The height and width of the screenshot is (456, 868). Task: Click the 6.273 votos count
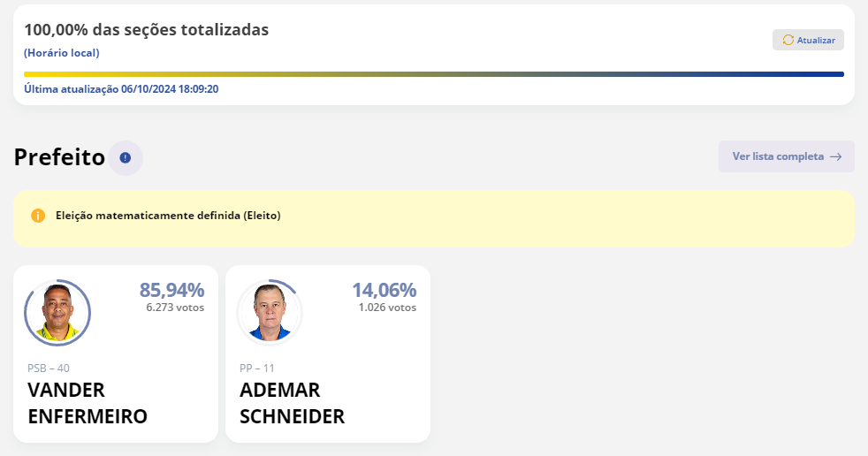(175, 308)
